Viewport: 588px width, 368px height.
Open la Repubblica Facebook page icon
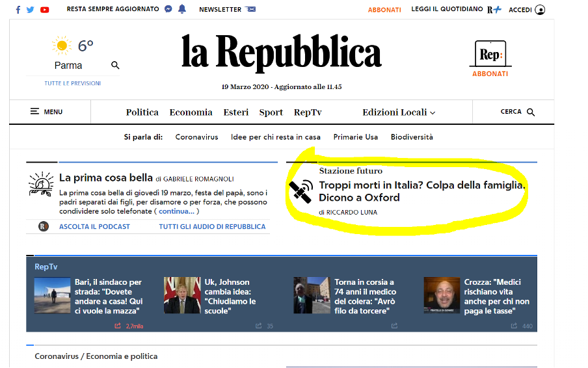point(18,10)
